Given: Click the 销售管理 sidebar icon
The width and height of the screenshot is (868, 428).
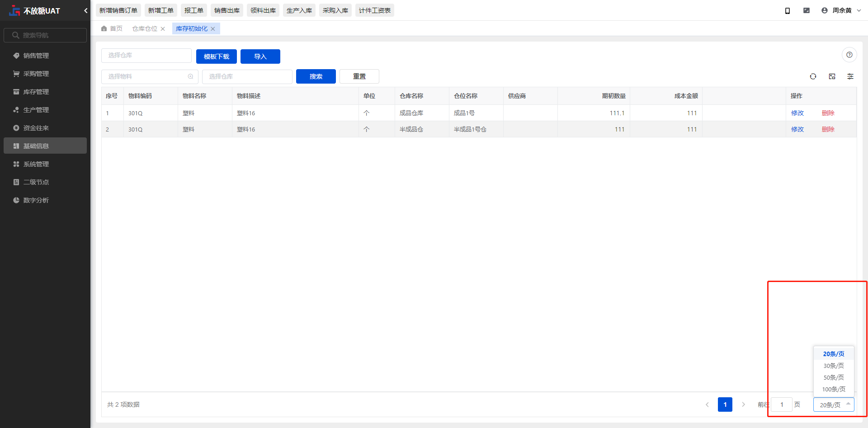Looking at the screenshot, I should tap(16, 56).
